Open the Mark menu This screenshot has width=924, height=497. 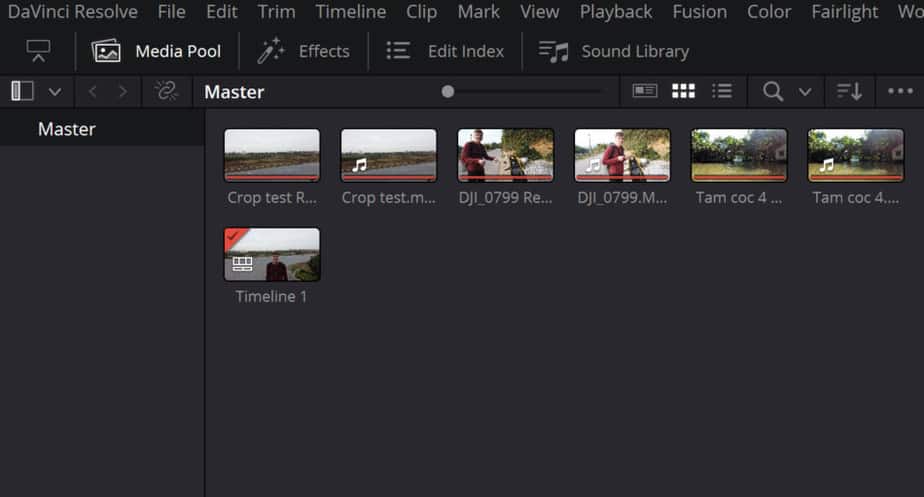click(478, 12)
